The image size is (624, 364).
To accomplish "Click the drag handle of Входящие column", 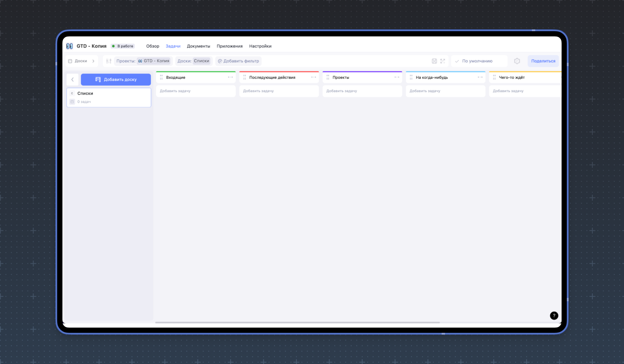I will (x=161, y=77).
